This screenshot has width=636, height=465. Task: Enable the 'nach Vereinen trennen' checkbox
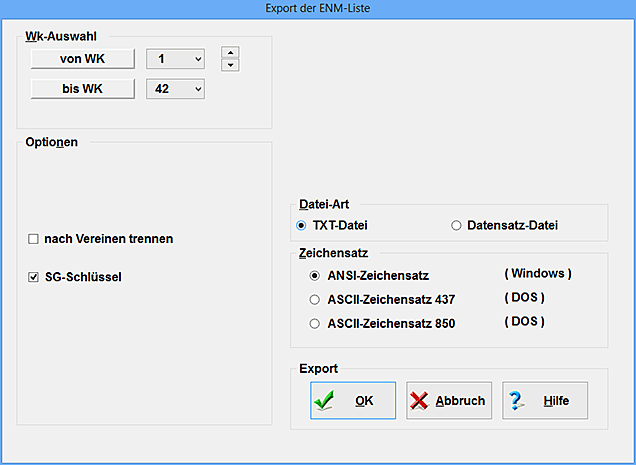[33, 239]
